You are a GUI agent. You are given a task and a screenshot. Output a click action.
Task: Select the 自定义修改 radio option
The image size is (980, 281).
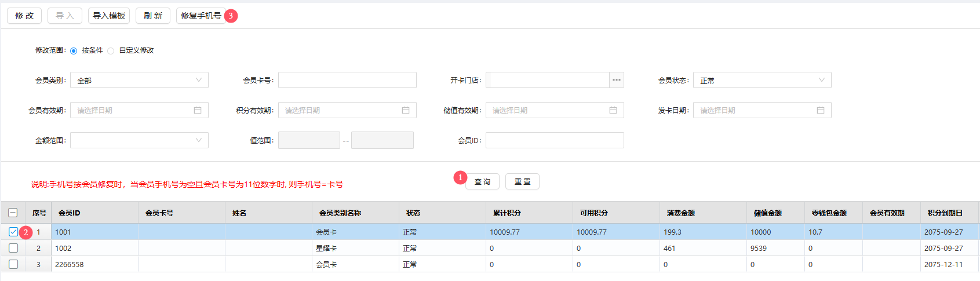point(111,51)
